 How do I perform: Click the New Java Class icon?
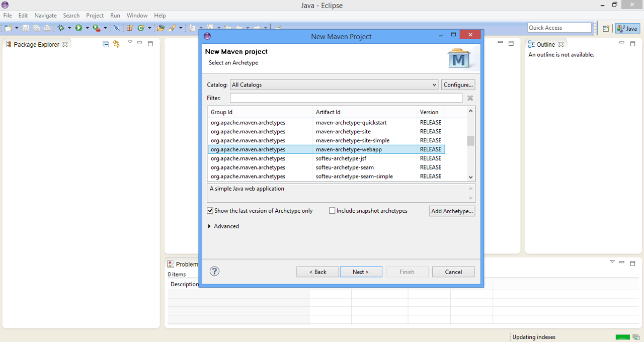point(141,28)
